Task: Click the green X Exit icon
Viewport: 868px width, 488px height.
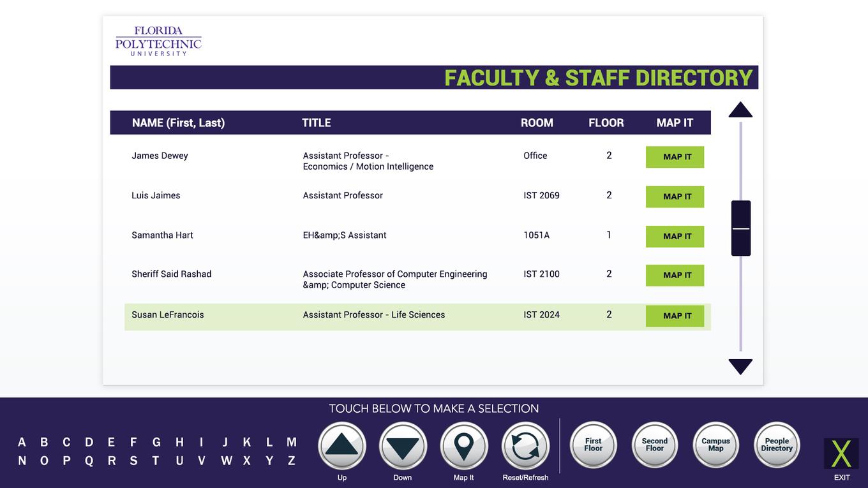Action: point(841,454)
